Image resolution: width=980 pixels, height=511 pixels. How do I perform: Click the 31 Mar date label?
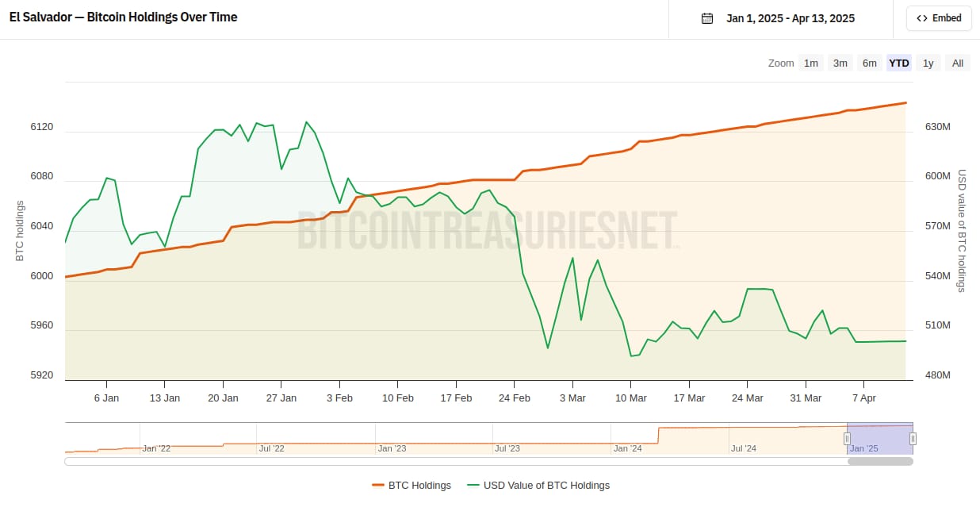click(x=806, y=398)
